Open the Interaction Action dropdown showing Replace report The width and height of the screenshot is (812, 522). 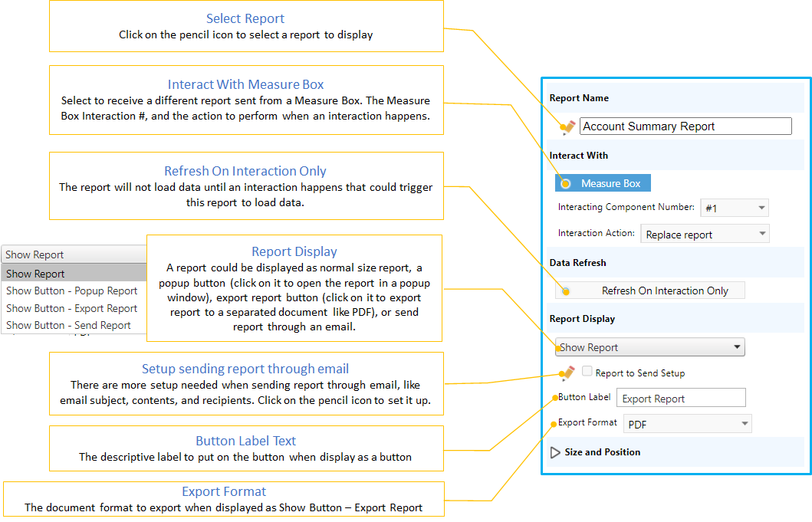coord(704,235)
